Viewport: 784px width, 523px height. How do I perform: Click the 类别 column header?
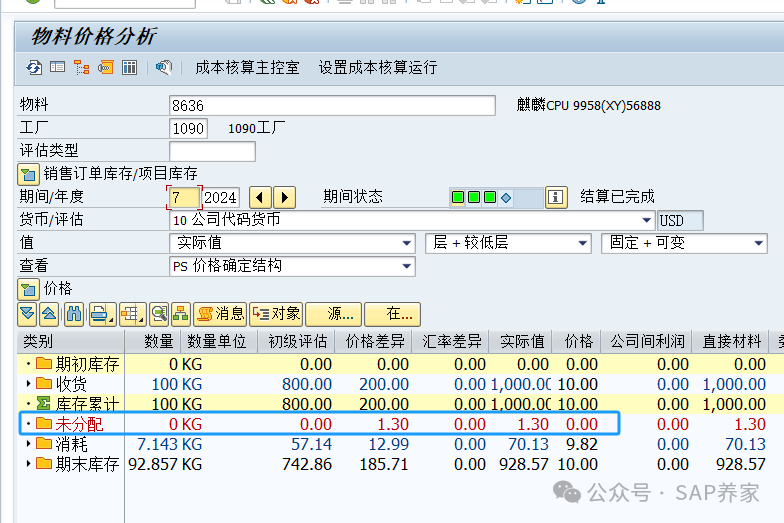70,342
